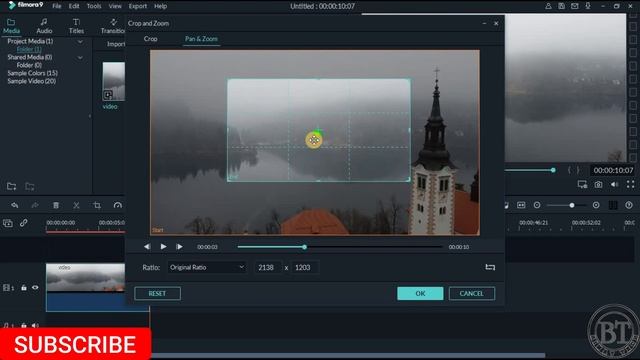Open the Audio tab
This screenshot has width=640, height=360.
click(44, 26)
